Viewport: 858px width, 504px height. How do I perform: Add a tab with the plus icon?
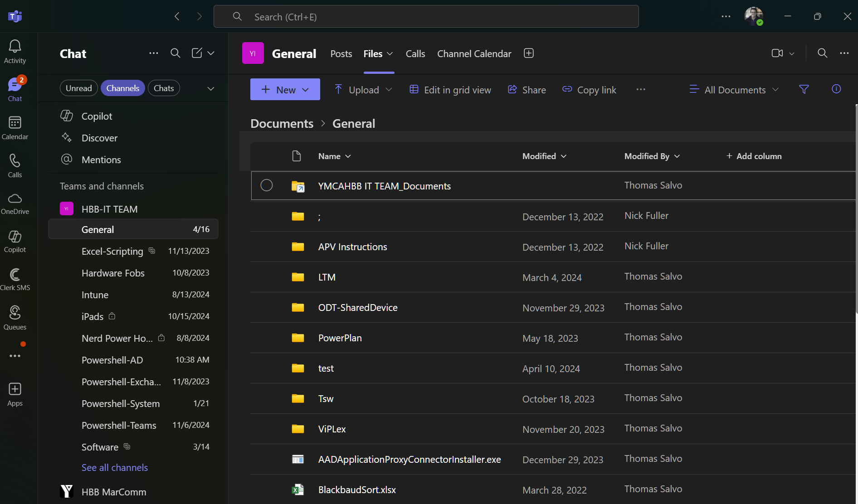point(529,53)
